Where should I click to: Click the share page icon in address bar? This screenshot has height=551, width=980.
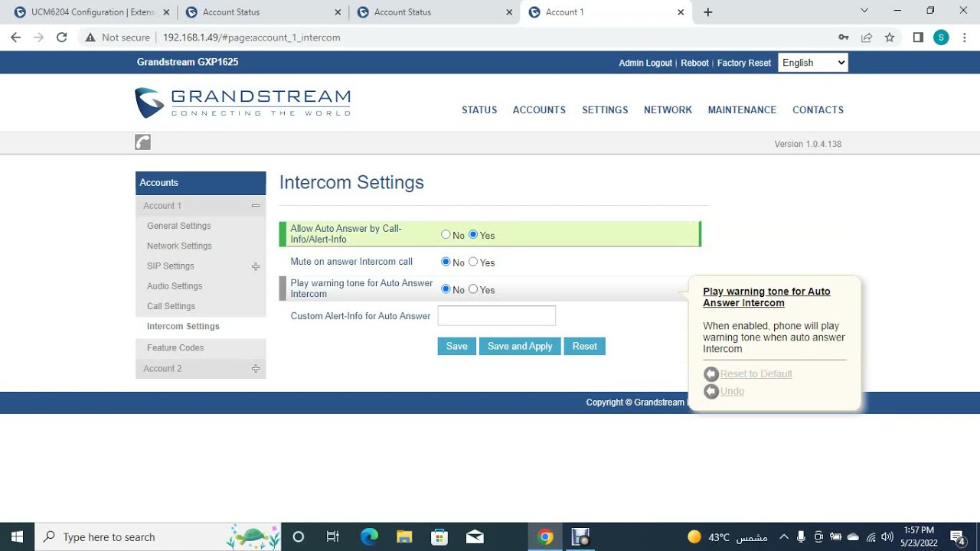click(x=867, y=37)
